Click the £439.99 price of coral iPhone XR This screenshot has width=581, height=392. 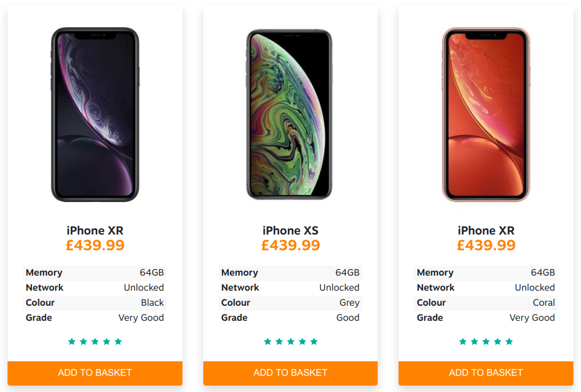click(x=486, y=245)
